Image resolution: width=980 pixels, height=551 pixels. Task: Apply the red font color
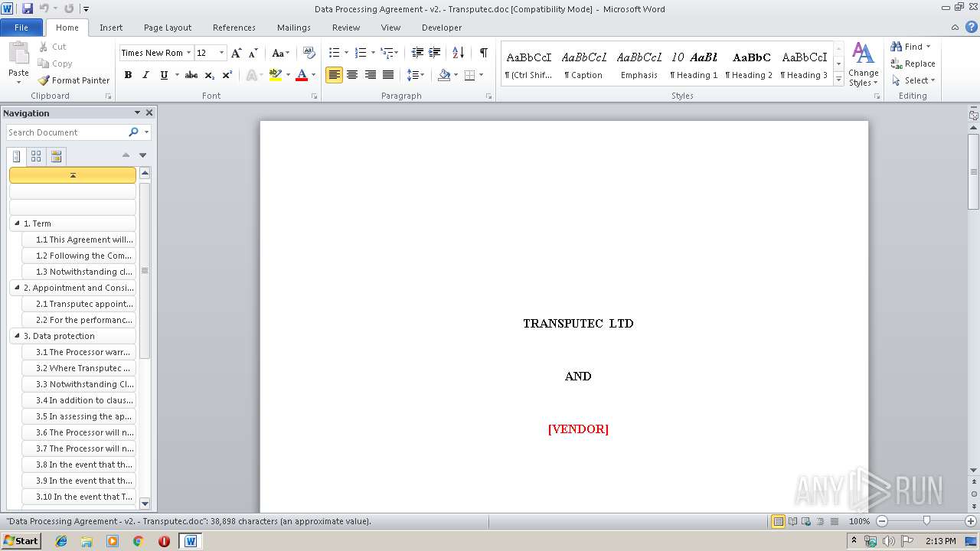302,75
